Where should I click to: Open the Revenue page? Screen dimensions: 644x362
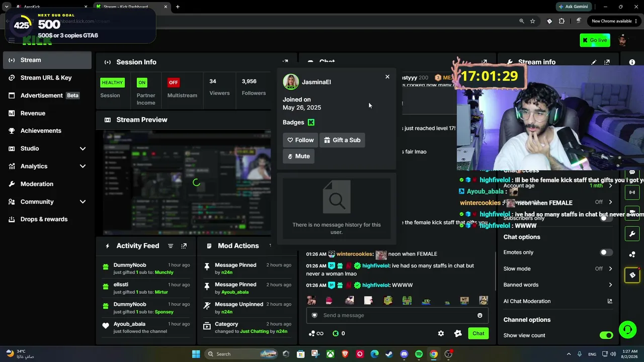tap(47, 113)
